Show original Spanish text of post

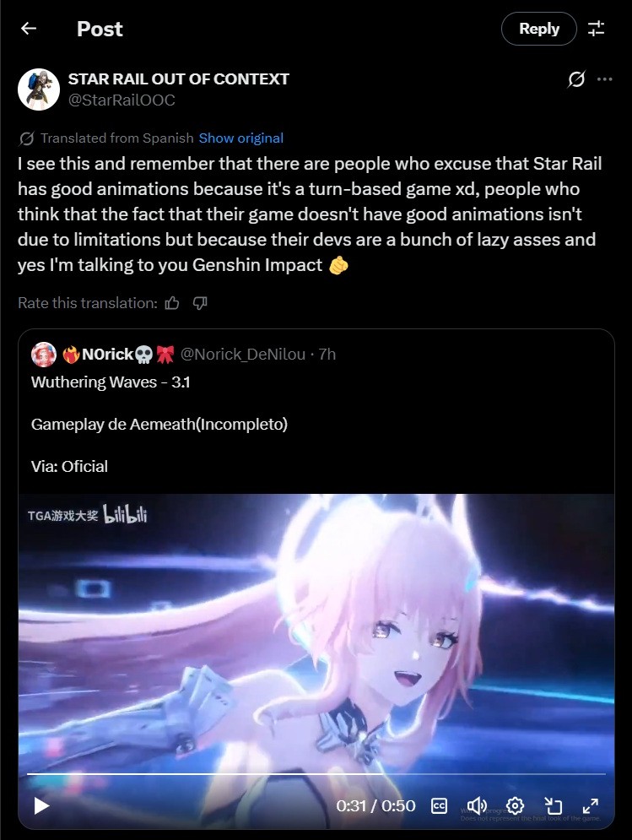tap(241, 138)
